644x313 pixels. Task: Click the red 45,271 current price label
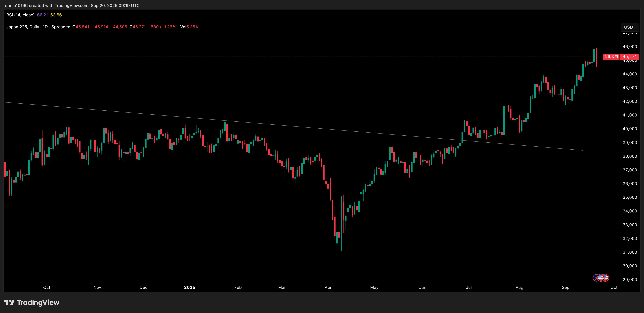point(629,57)
